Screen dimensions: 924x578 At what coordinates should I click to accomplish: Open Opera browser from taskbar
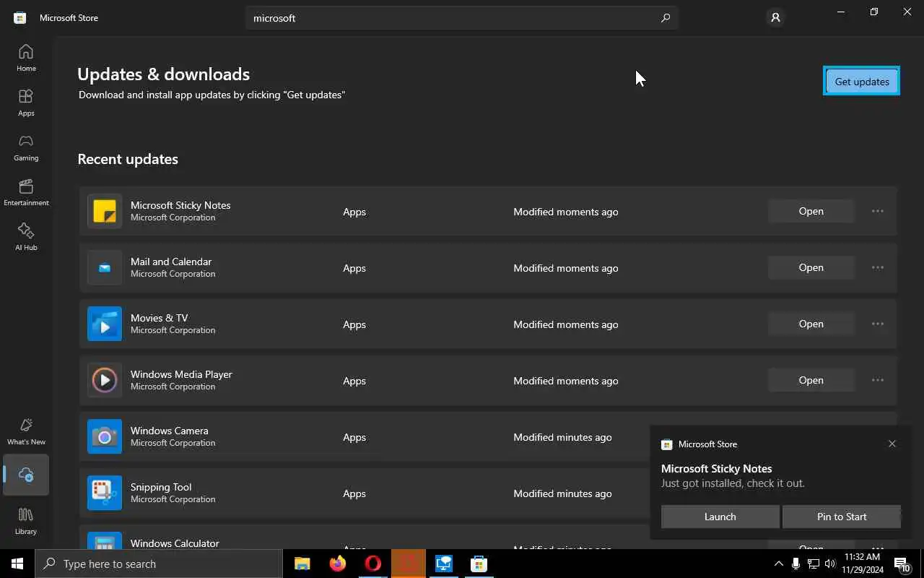point(373,564)
